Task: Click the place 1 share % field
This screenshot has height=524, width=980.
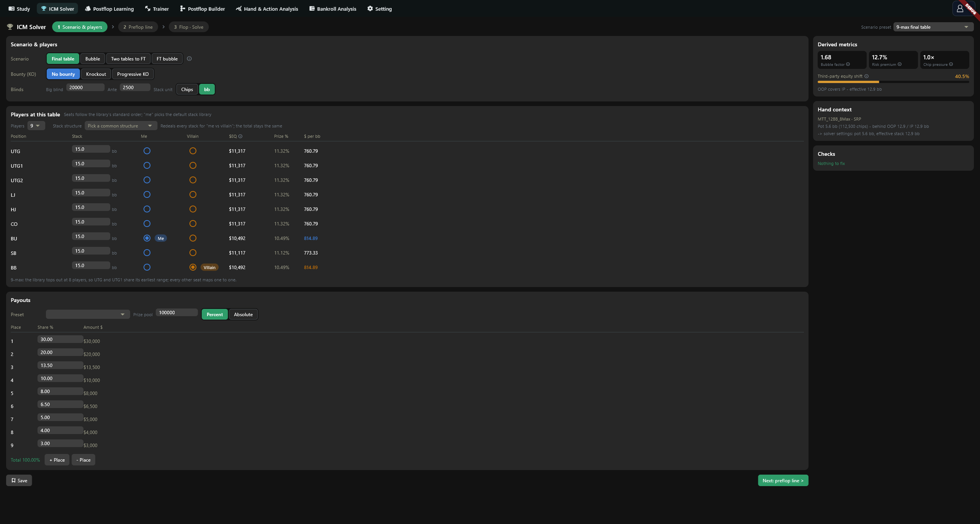Action: tap(60, 339)
